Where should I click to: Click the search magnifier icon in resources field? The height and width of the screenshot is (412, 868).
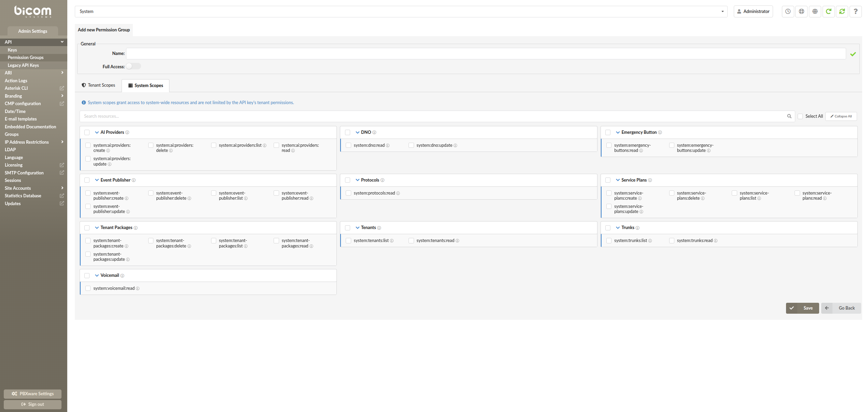[x=789, y=116]
